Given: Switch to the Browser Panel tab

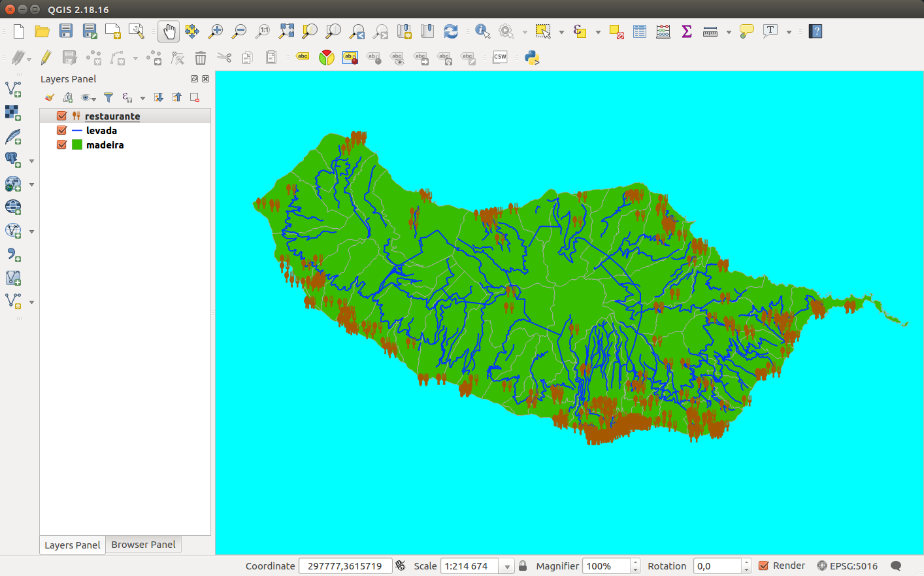Looking at the screenshot, I should [x=143, y=545].
